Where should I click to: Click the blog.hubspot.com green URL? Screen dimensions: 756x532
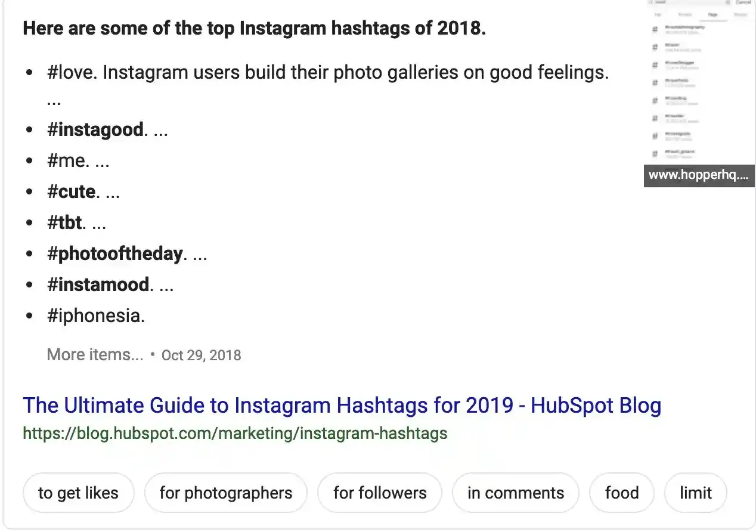coord(235,433)
